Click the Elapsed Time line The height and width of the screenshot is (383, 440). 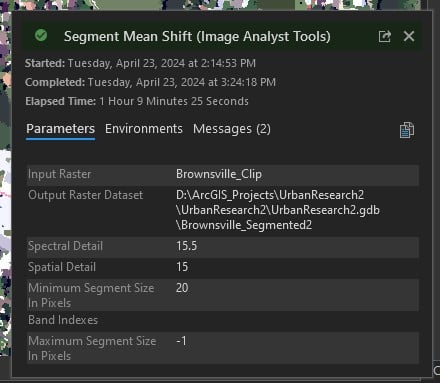[137, 101]
